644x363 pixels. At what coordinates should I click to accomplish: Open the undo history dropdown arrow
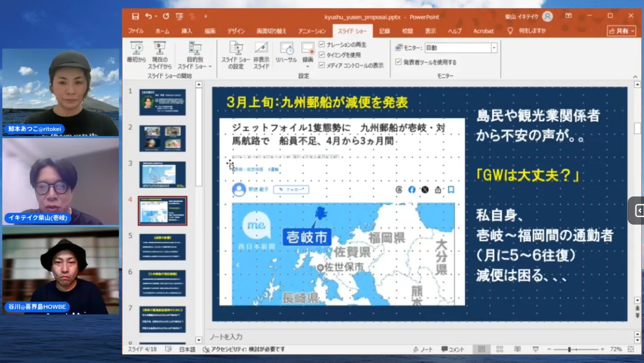click(x=156, y=16)
